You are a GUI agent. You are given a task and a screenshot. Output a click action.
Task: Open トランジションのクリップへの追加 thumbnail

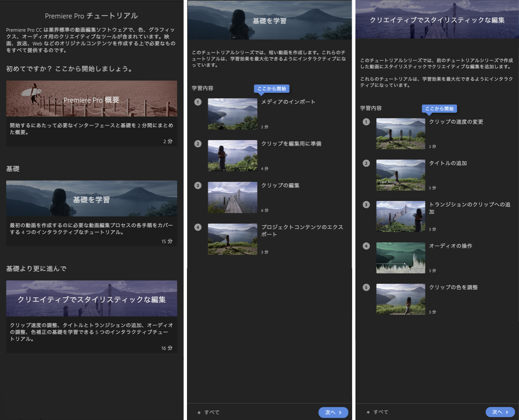401,217
